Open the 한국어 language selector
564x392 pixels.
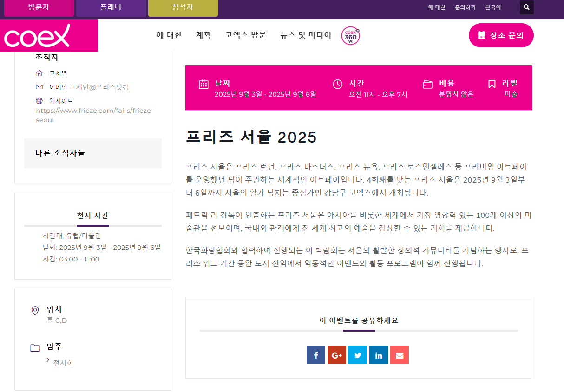coord(493,7)
